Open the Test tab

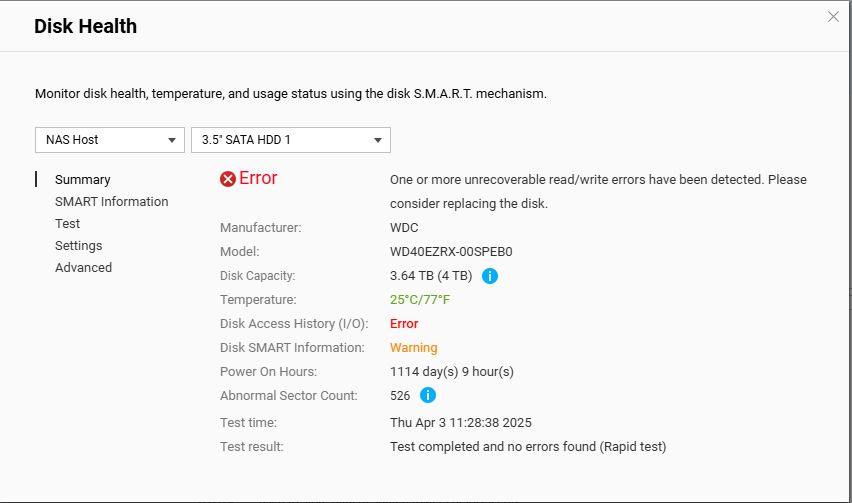click(x=67, y=224)
